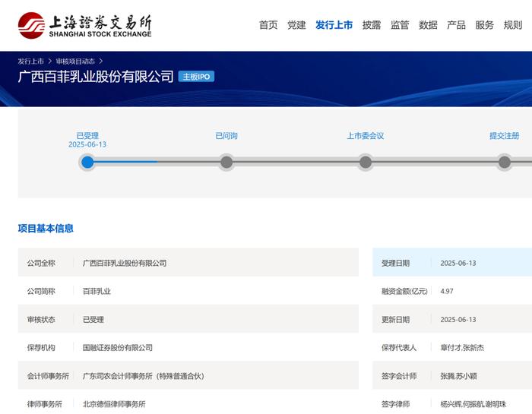The height and width of the screenshot is (414, 532).
Task: Click the 公司全称 field label
Action: 41,263
